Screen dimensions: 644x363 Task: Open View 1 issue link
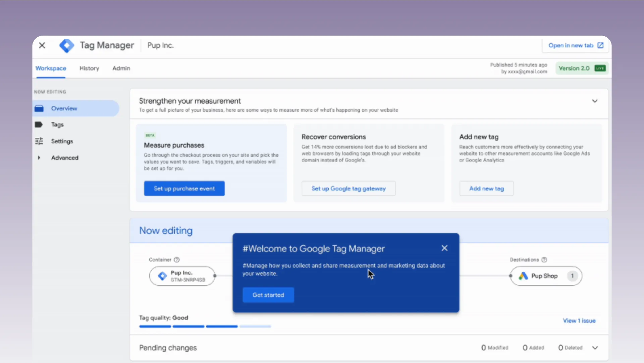pos(579,321)
